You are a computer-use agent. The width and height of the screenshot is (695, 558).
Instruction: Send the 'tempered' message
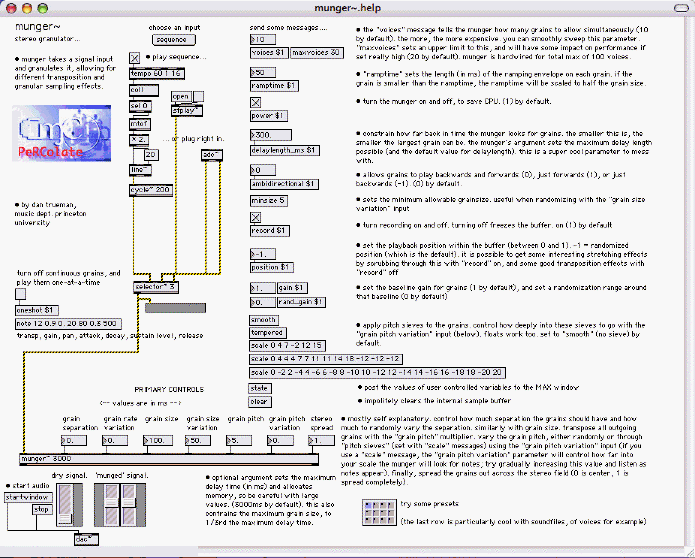tap(268, 332)
